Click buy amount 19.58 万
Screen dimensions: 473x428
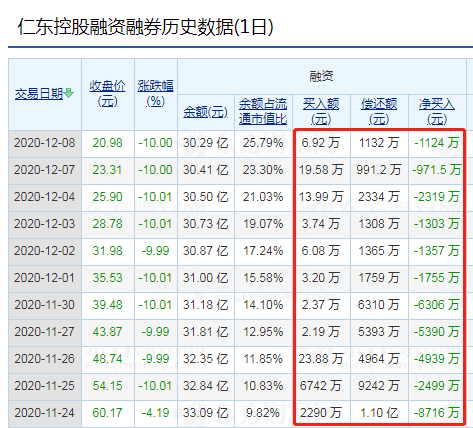pos(321,170)
